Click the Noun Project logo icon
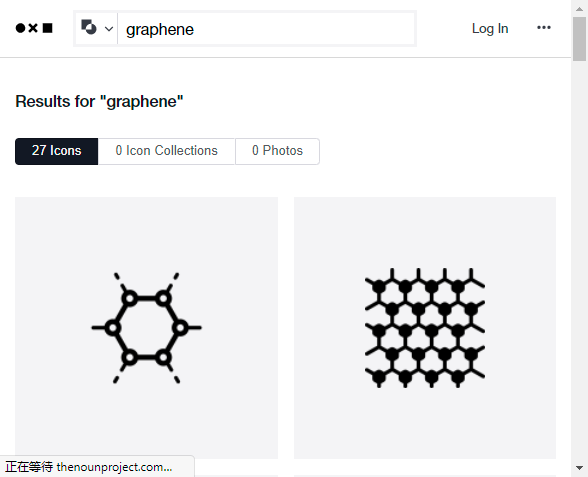The height and width of the screenshot is (477, 588). [x=34, y=28]
